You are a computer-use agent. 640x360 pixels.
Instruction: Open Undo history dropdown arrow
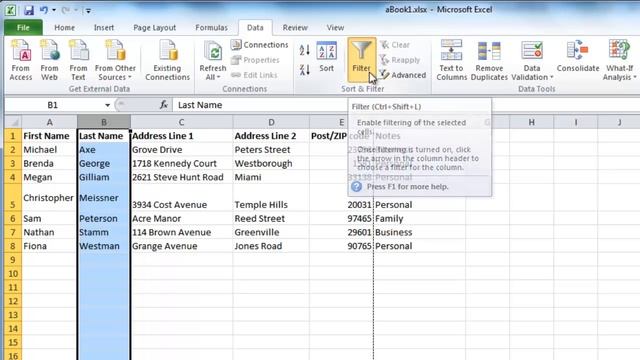pyautogui.click(x=54, y=10)
